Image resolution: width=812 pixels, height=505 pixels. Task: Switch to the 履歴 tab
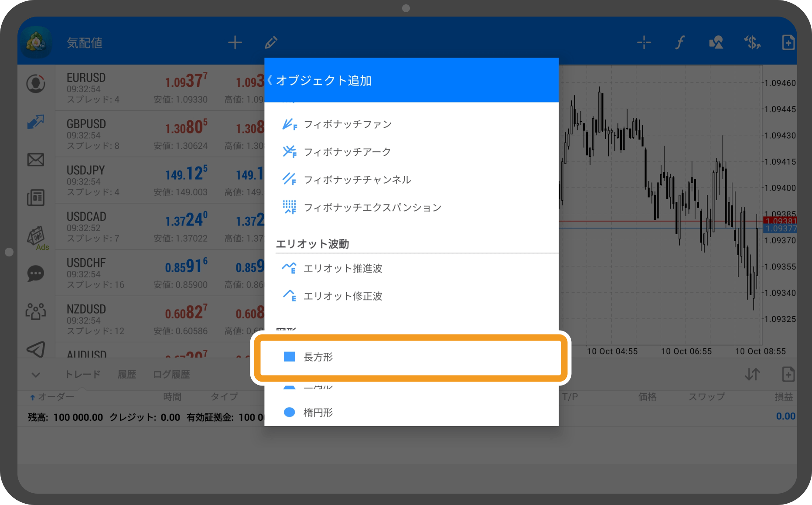click(126, 374)
